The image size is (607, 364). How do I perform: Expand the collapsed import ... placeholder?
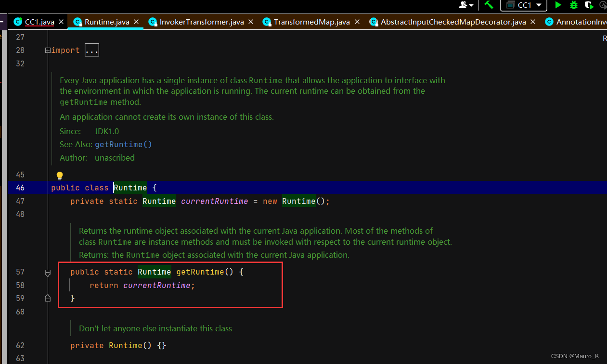91,50
